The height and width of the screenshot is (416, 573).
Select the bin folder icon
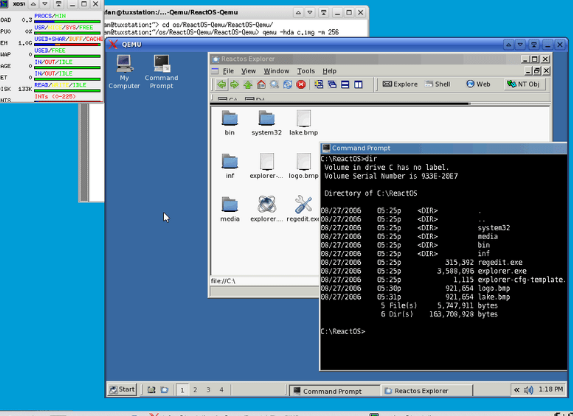pyautogui.click(x=230, y=119)
